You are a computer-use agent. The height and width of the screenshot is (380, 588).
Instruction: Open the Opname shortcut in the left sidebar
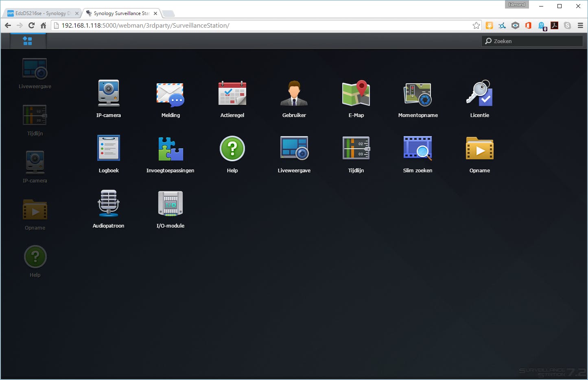coord(35,210)
